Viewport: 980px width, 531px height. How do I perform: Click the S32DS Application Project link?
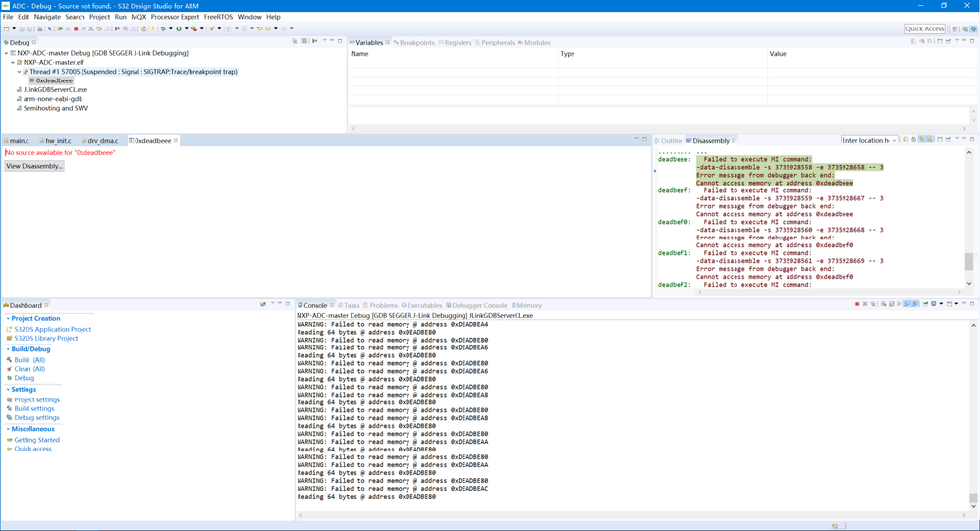(52, 329)
